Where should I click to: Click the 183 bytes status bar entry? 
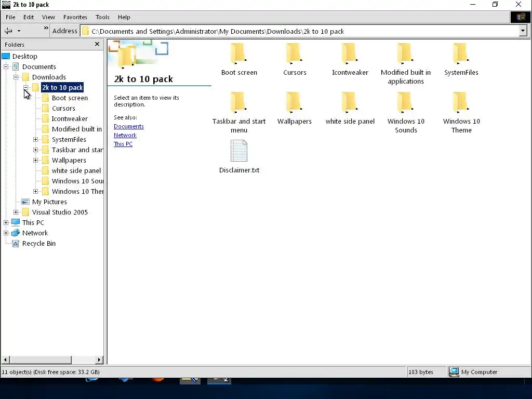[421, 372]
